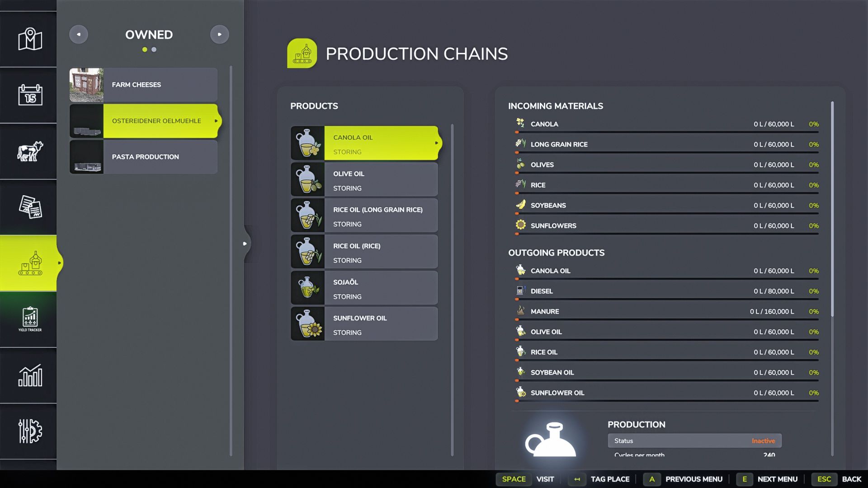The width and height of the screenshot is (868, 488).
Task: Select Farm Cheeses production point
Action: (x=144, y=85)
